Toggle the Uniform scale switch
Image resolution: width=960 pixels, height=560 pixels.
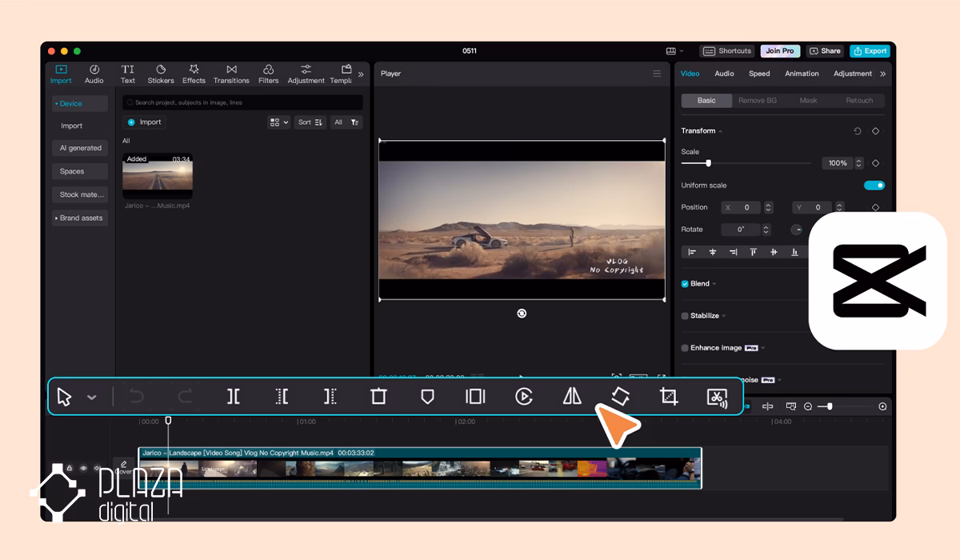tap(874, 186)
